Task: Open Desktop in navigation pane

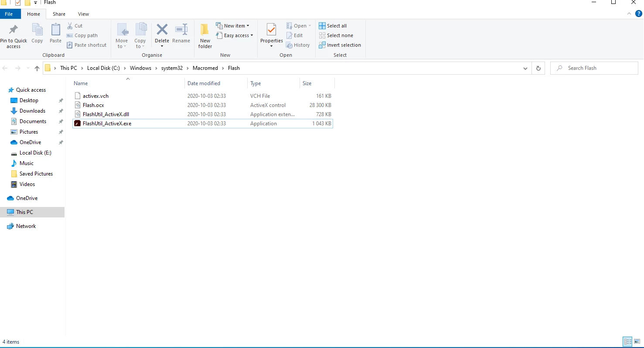Action: click(x=29, y=100)
